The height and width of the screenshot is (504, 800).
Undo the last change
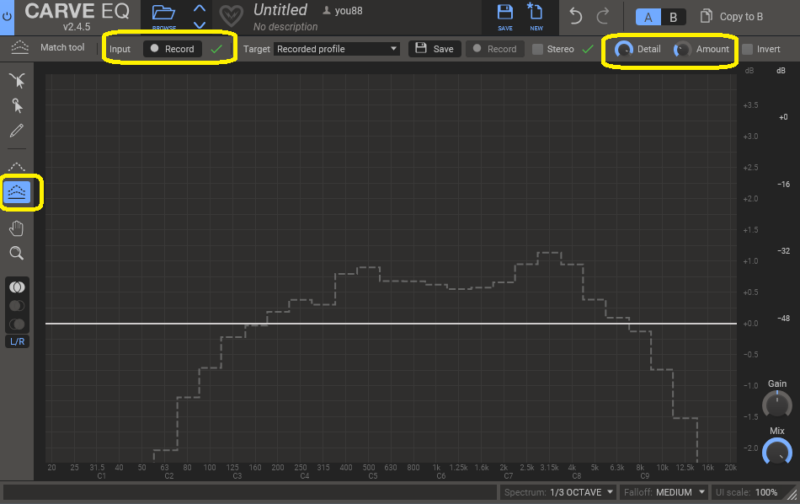[x=575, y=16]
